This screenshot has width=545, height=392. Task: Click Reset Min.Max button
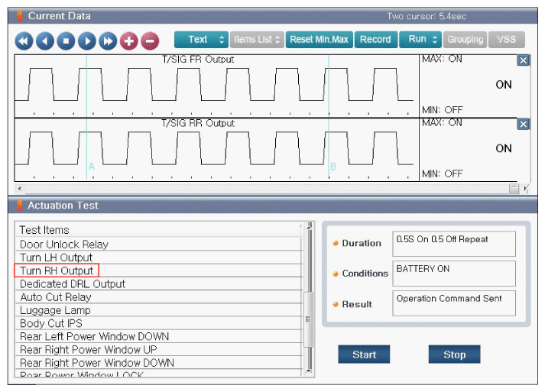[x=319, y=40]
